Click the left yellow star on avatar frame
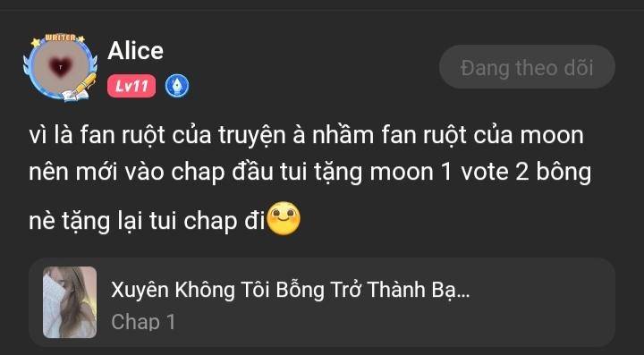The image size is (644, 355). (x=36, y=42)
